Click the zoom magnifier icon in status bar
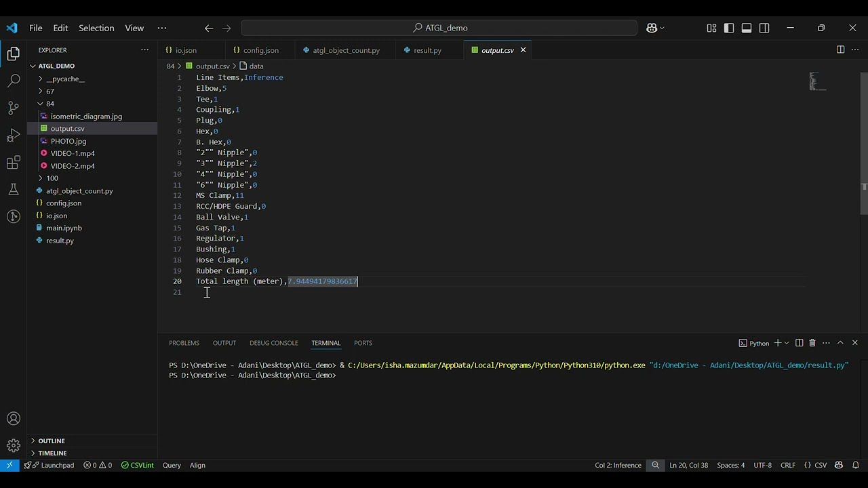 coord(655,465)
